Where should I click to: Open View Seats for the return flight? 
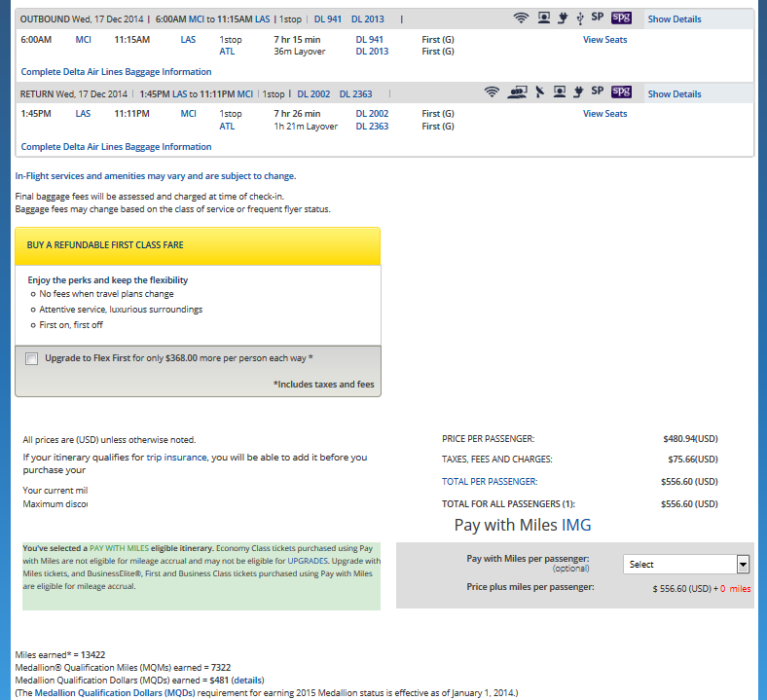[x=604, y=114]
